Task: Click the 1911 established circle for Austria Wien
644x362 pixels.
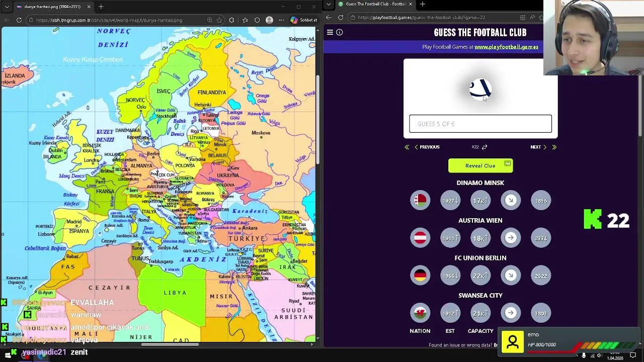Action: tap(450, 238)
